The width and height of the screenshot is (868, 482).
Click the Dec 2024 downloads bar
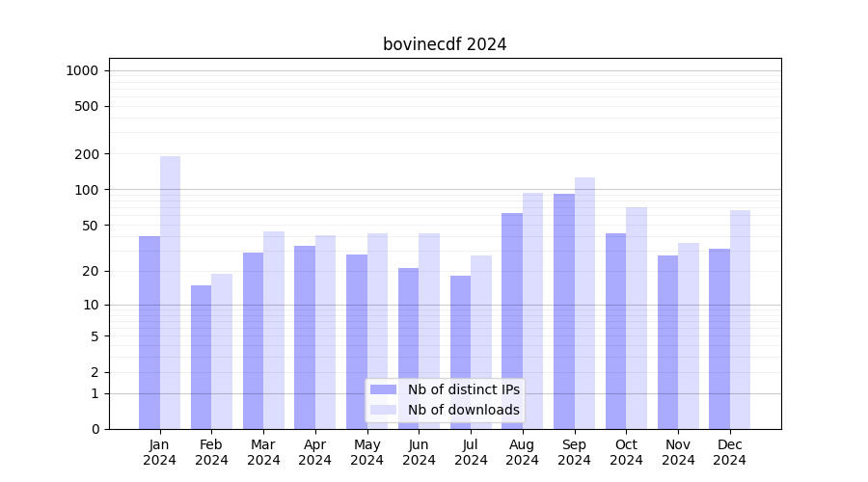740,319
